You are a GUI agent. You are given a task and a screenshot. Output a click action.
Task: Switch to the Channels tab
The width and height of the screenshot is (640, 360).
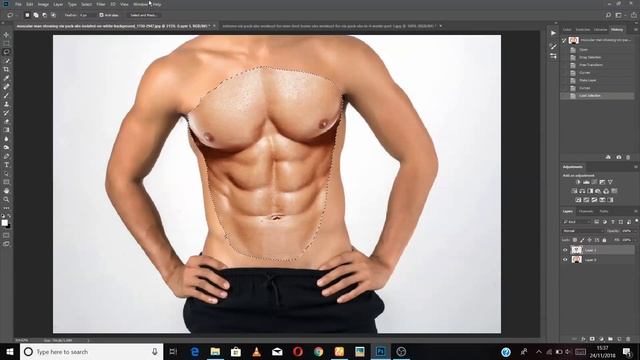pos(586,211)
